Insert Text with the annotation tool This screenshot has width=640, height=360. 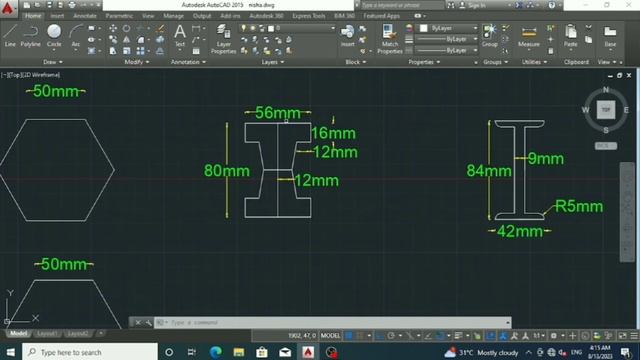pos(180,36)
